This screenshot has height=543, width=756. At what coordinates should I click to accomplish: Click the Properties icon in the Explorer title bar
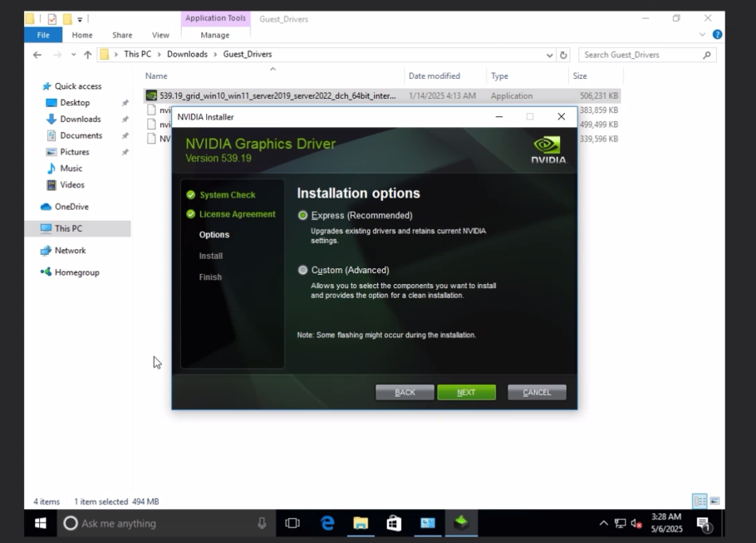52,19
